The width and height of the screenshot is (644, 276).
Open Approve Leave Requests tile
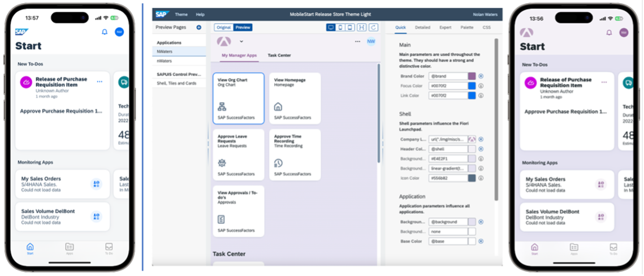pyautogui.click(x=239, y=155)
